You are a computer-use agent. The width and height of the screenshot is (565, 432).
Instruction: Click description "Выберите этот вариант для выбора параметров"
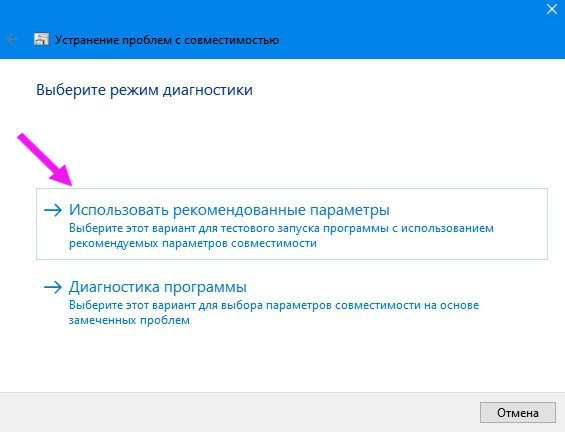(274, 306)
